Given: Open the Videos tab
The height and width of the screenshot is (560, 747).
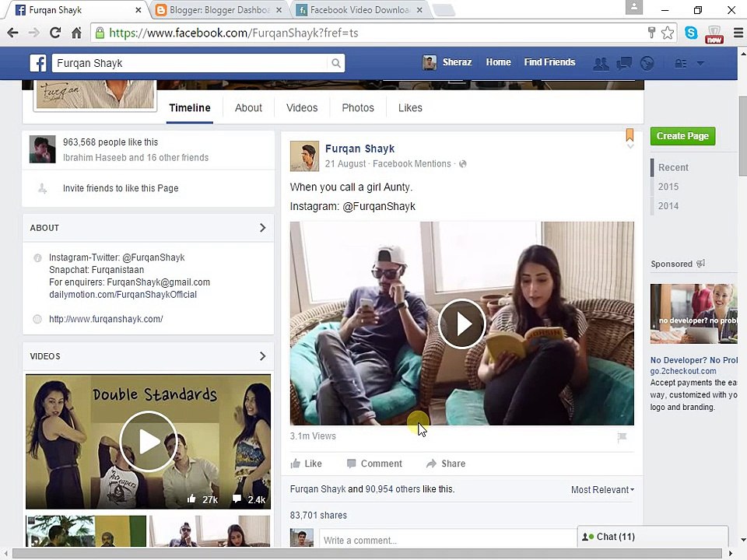Looking at the screenshot, I should pyautogui.click(x=302, y=107).
